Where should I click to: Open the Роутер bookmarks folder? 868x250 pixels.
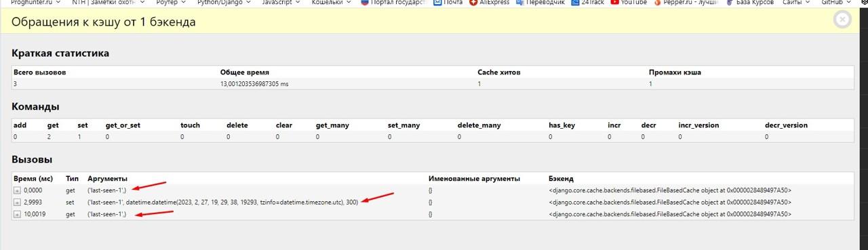pyautogui.click(x=170, y=3)
